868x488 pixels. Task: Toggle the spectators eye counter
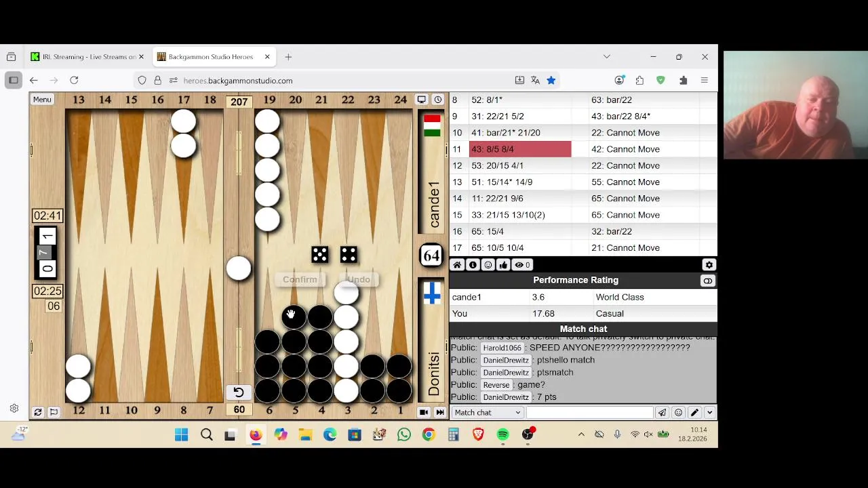click(x=523, y=265)
